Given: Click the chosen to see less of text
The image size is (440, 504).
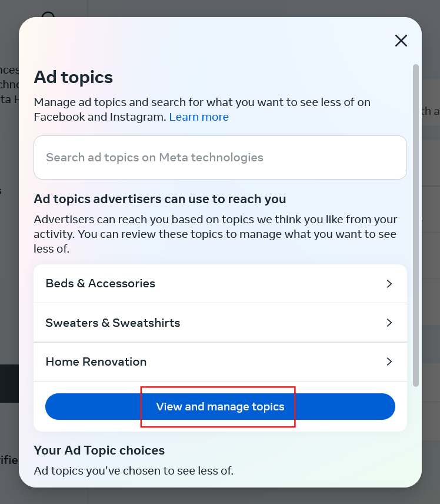Looking at the screenshot, I should pos(134,470).
